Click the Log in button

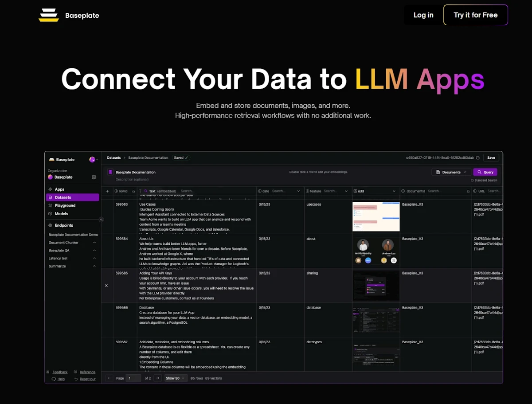[423, 15]
